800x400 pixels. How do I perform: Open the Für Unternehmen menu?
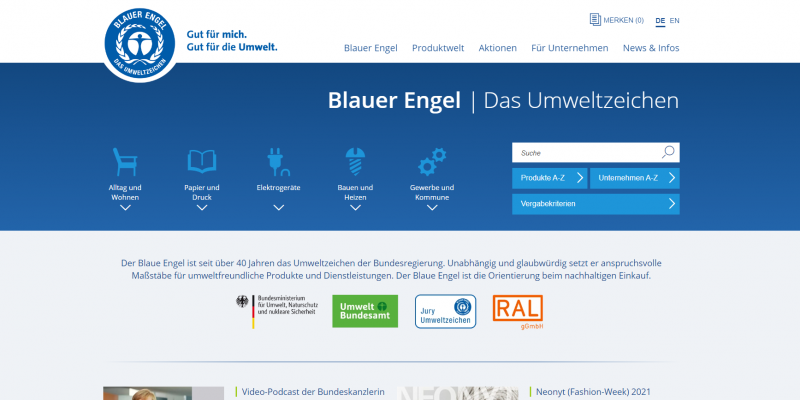pos(569,48)
